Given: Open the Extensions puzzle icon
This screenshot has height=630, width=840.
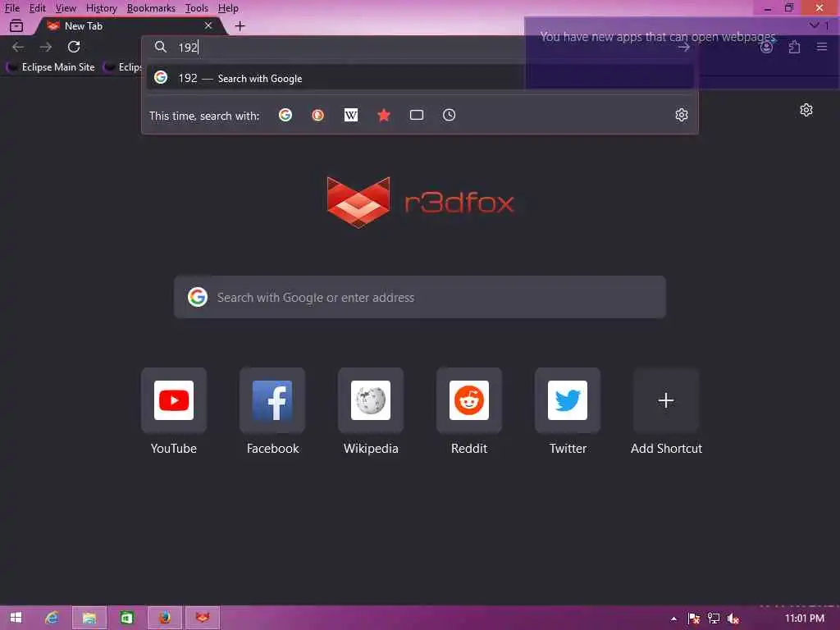Looking at the screenshot, I should (794, 47).
